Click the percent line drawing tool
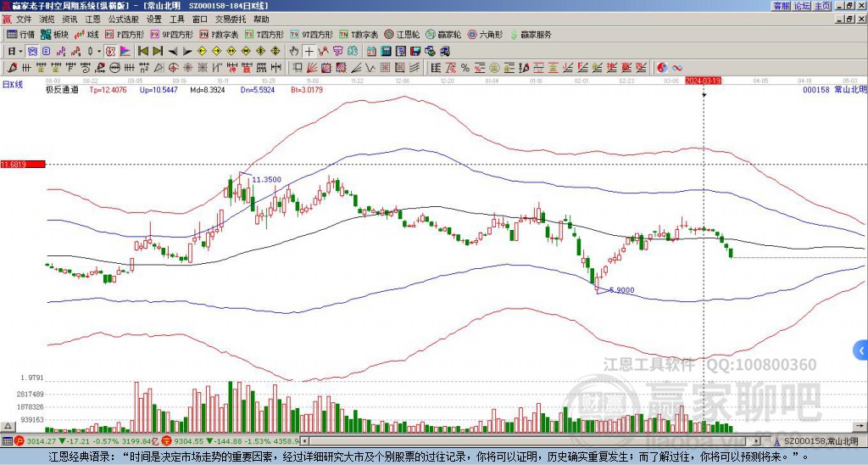This screenshot has height=465, width=868. (465, 67)
